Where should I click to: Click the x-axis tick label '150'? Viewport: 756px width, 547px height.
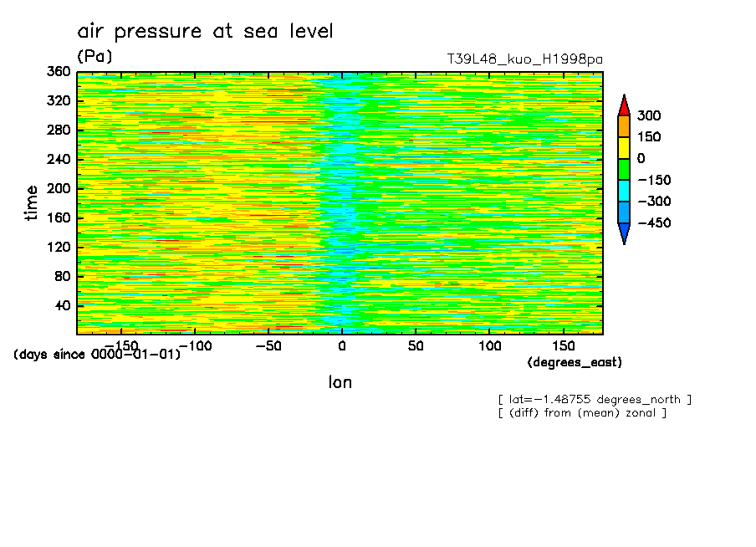pos(563,346)
